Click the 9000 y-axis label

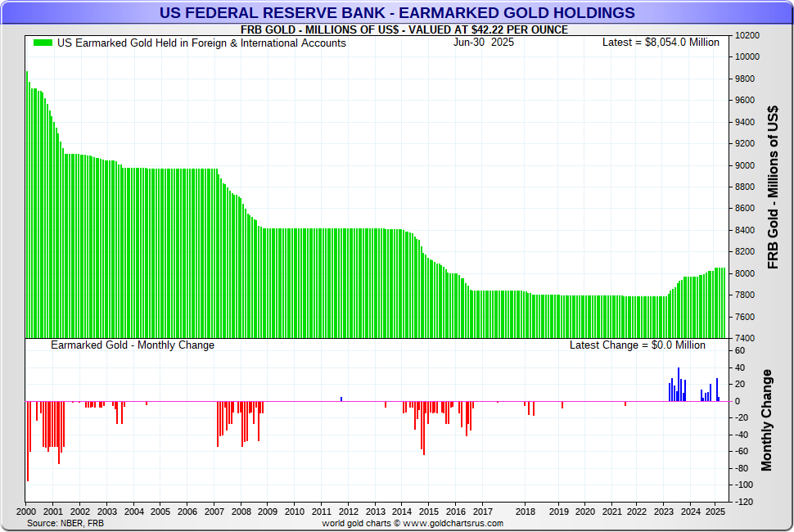coord(745,165)
